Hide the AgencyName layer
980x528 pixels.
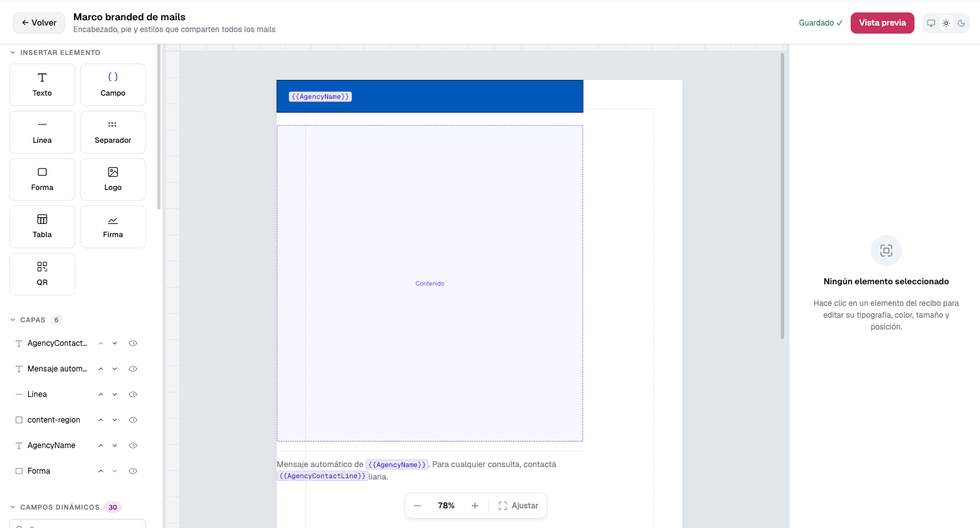(x=133, y=445)
